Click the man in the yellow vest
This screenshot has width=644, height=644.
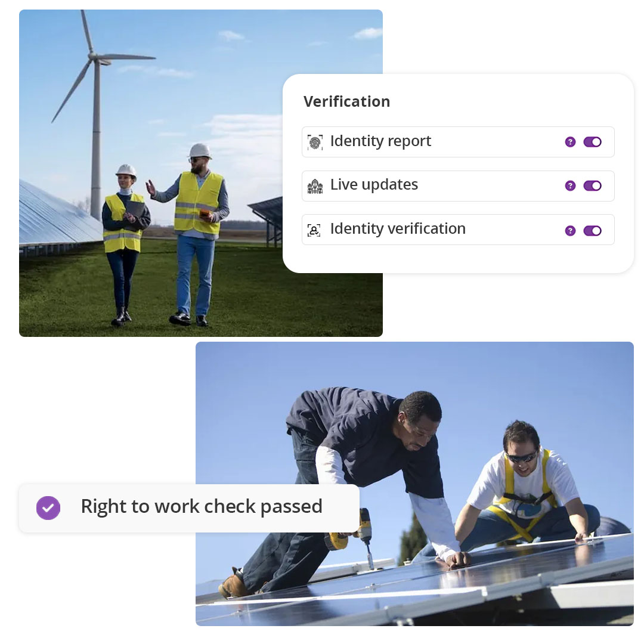pyautogui.click(x=193, y=234)
